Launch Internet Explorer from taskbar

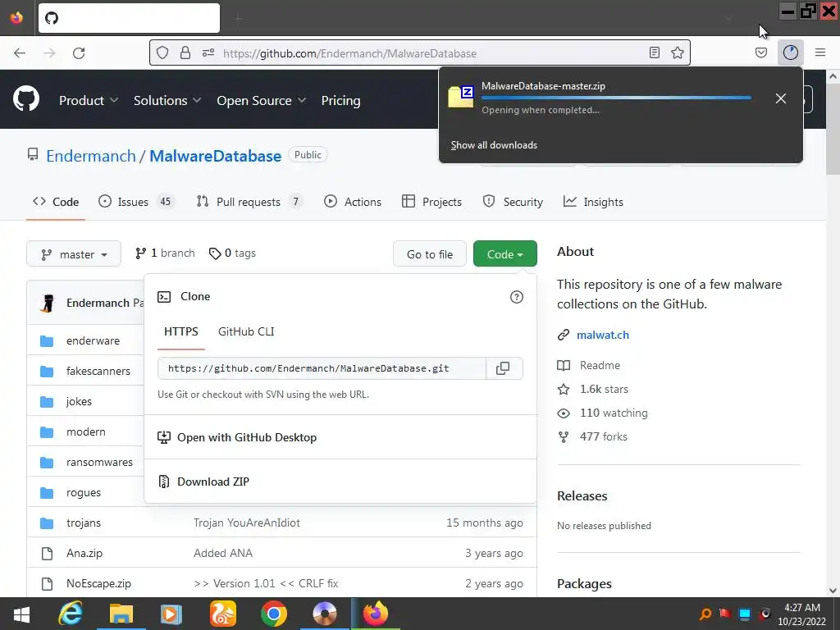(71, 614)
